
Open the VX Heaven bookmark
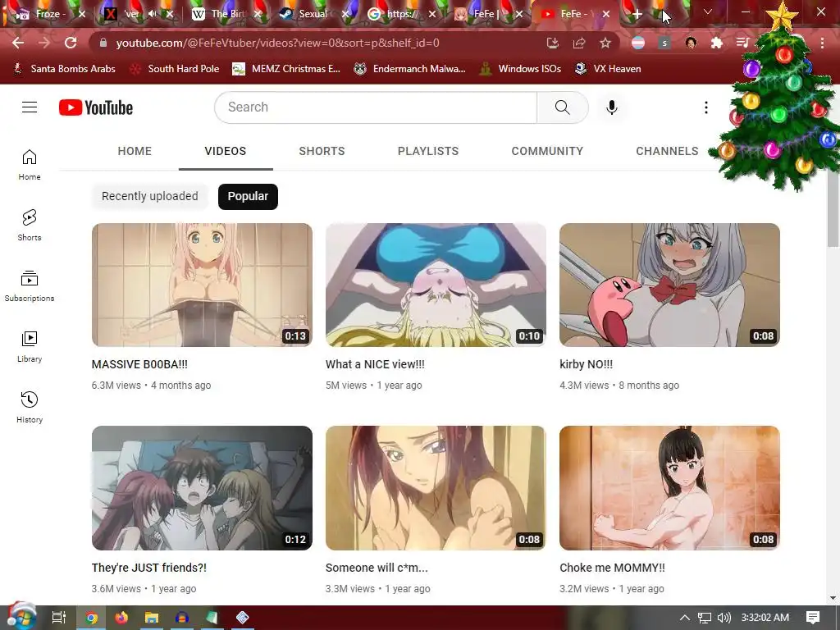click(608, 69)
